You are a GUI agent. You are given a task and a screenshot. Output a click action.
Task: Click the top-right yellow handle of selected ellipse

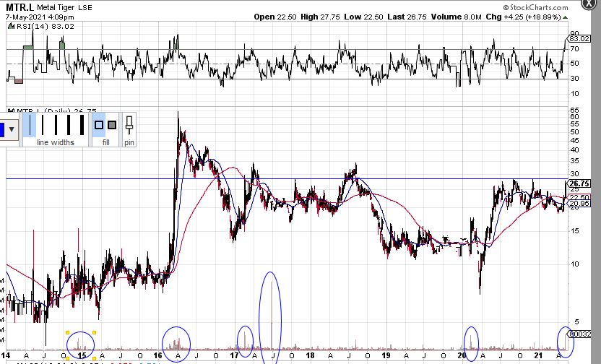[x=95, y=332]
